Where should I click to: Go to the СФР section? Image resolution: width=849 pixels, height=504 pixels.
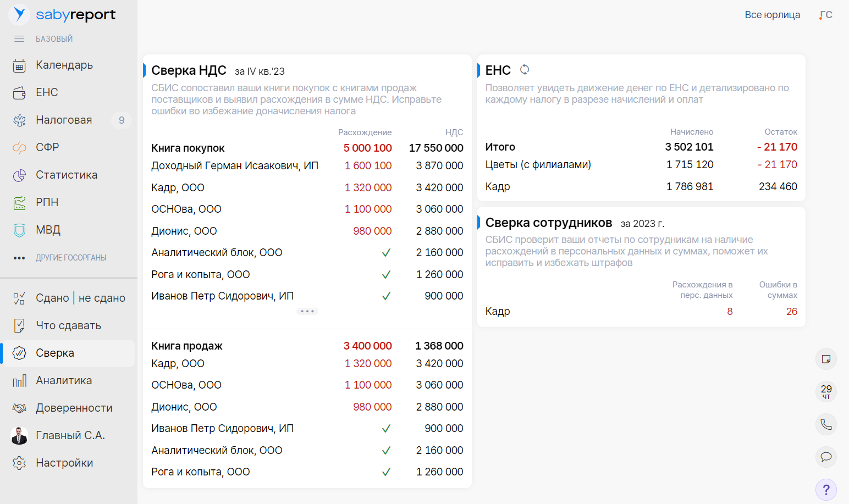pyautogui.click(x=46, y=147)
